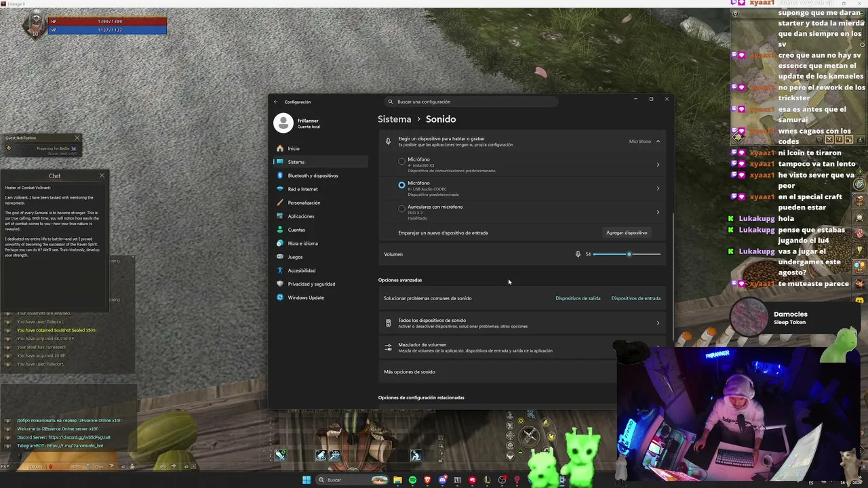The height and width of the screenshot is (488, 868).
Task: Select the USB Audio CODEC microphone radio button
Action: pos(401,185)
